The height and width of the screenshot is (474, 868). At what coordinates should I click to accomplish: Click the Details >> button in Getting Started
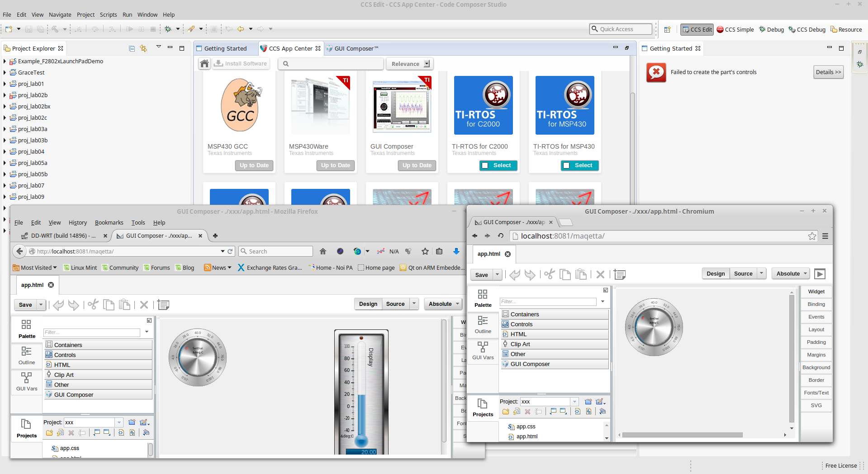(828, 72)
